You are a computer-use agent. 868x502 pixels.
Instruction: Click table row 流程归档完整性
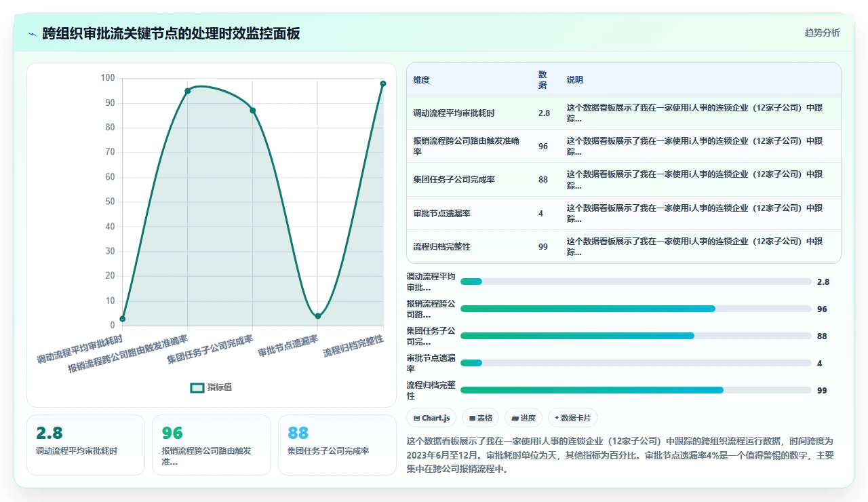(624, 246)
